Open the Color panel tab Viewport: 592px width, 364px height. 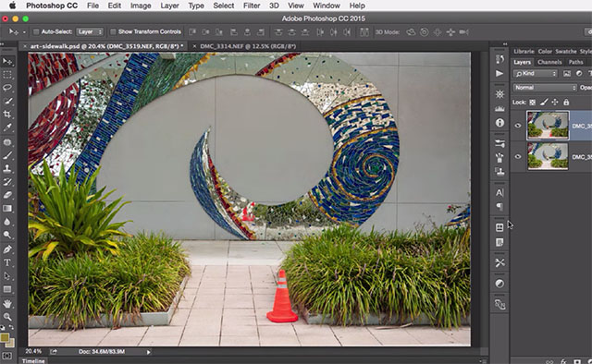coord(545,52)
